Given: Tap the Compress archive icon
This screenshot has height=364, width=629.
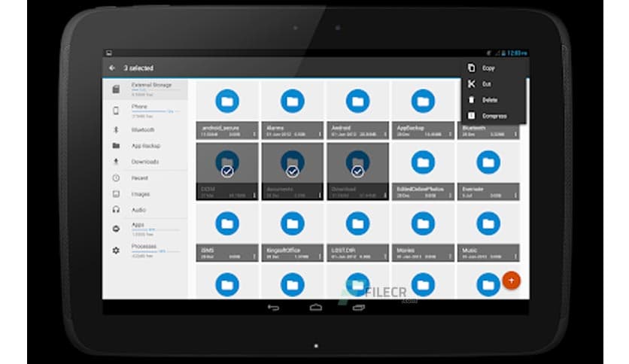Looking at the screenshot, I should [x=471, y=116].
